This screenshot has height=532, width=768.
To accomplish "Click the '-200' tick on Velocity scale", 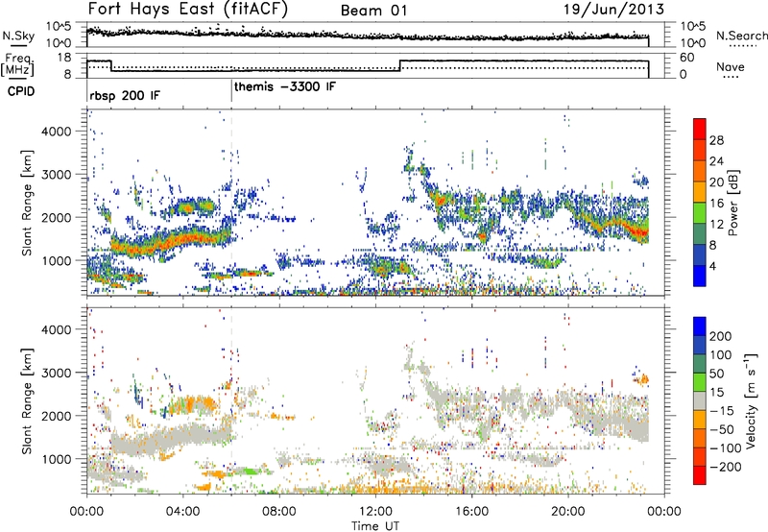I will [x=726, y=467].
